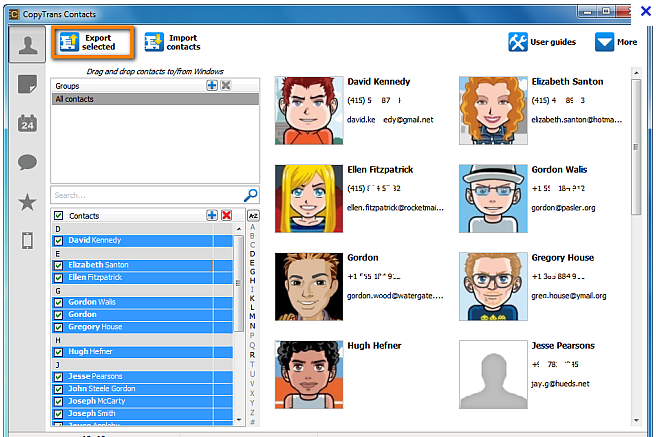Click contact list scroll up arrow
This screenshot has width=656, height=437.
click(x=239, y=229)
